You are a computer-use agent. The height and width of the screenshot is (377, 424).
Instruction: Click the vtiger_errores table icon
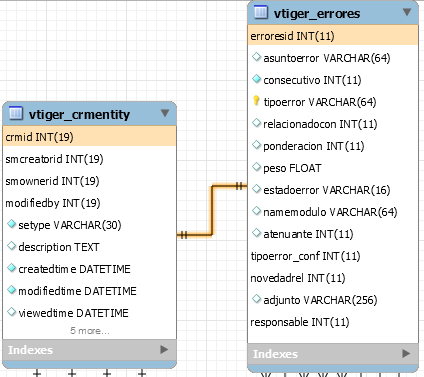coord(261,12)
